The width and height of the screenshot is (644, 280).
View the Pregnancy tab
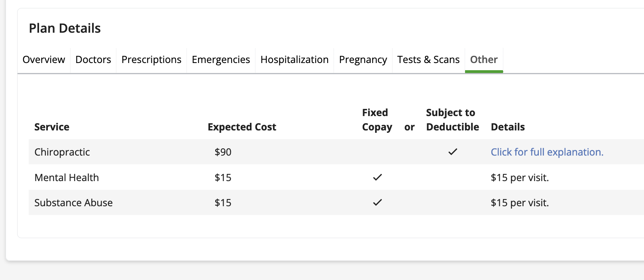363,60
